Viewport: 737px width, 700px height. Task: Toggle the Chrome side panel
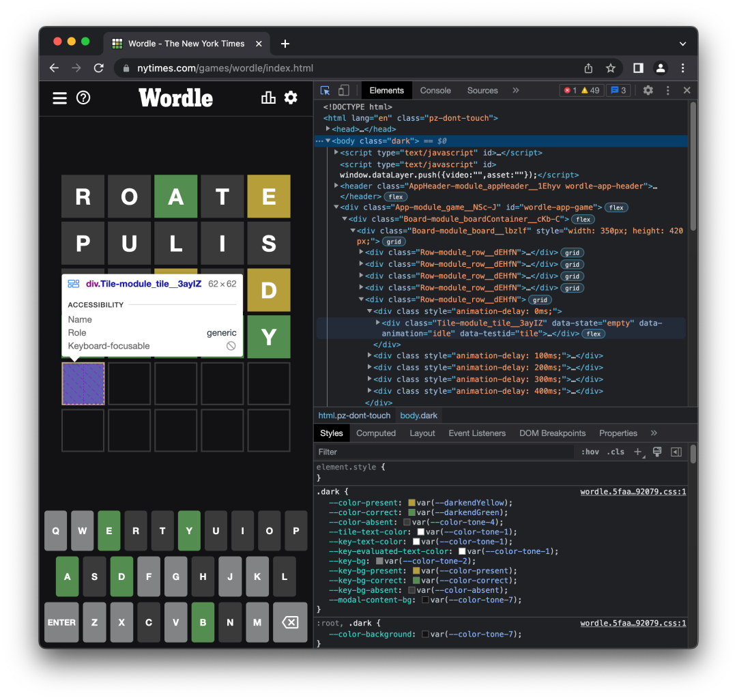(638, 68)
